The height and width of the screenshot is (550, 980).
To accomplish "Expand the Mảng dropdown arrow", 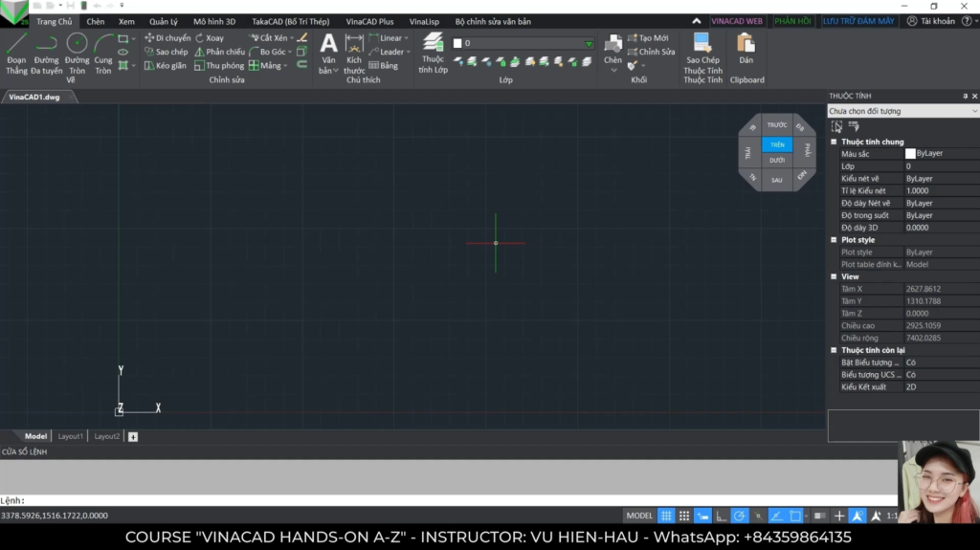I will pyautogui.click(x=285, y=66).
